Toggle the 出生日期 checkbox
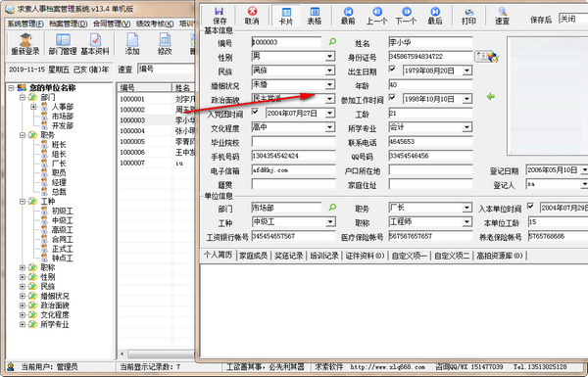The image size is (588, 377). pyautogui.click(x=392, y=69)
